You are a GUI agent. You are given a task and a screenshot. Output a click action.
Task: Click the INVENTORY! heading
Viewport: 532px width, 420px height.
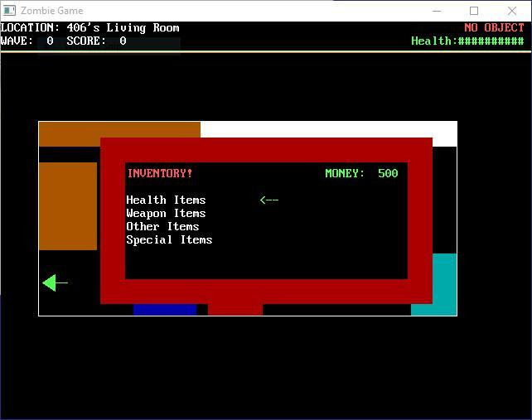click(159, 173)
